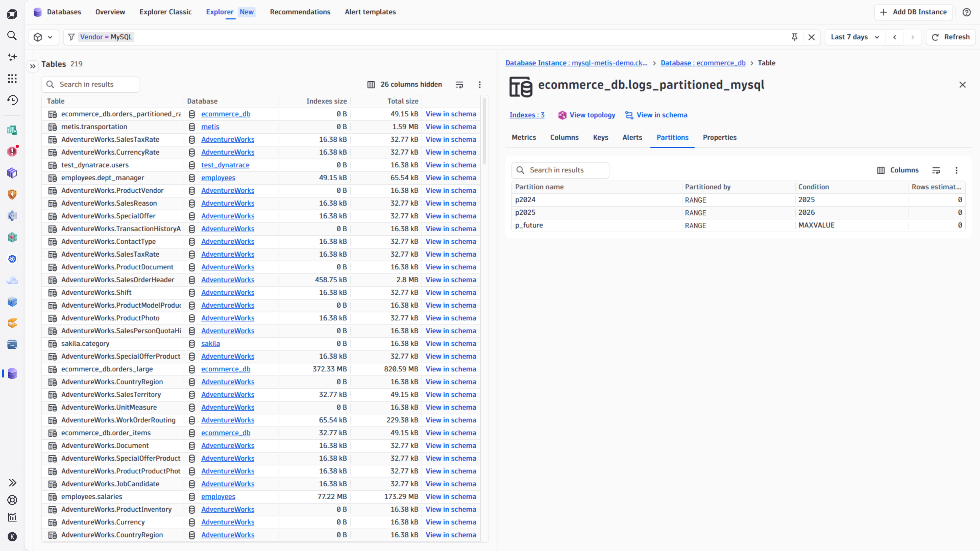Image resolution: width=980 pixels, height=551 pixels.
Task: Switch to the Overview tab
Action: click(x=110, y=12)
